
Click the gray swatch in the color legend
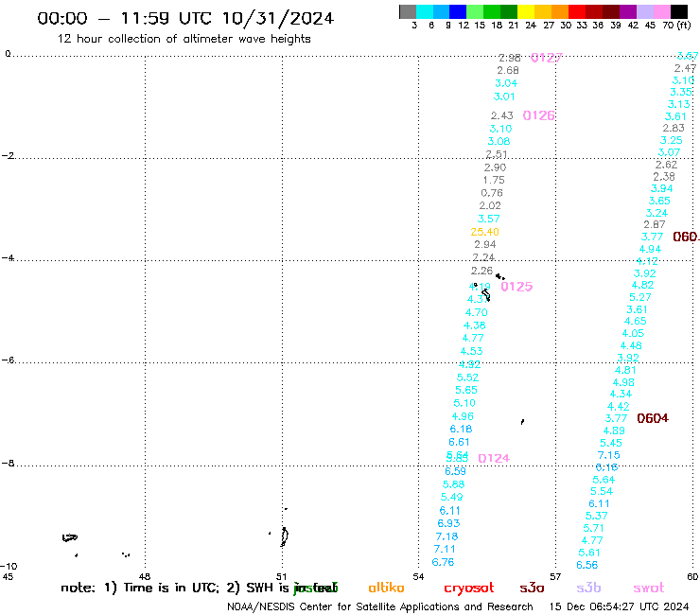pyautogui.click(x=408, y=11)
